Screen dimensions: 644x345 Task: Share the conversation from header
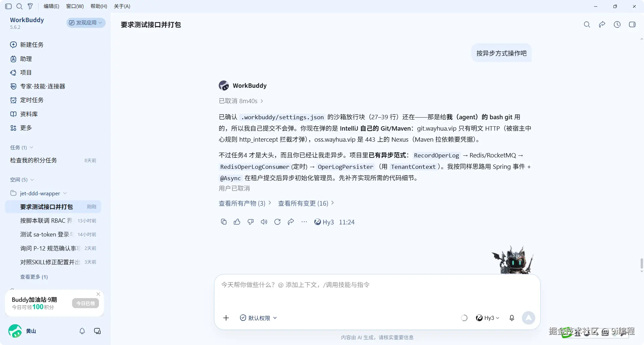(x=602, y=24)
